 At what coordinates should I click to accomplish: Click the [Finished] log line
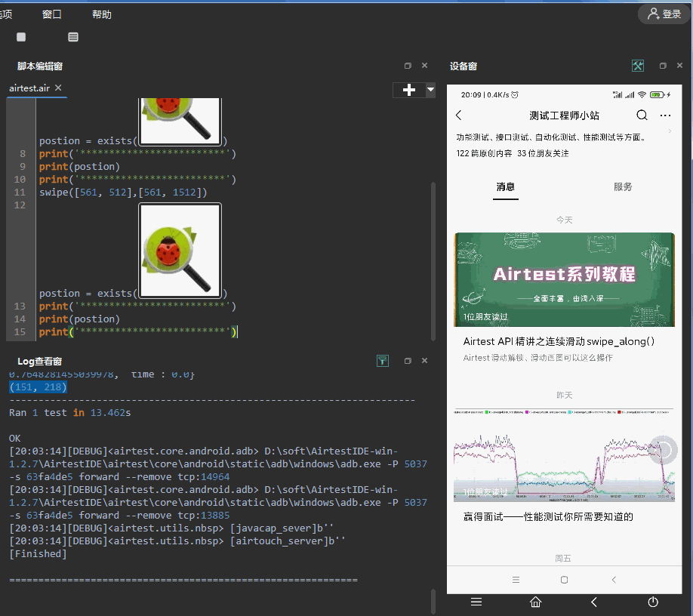click(x=38, y=553)
